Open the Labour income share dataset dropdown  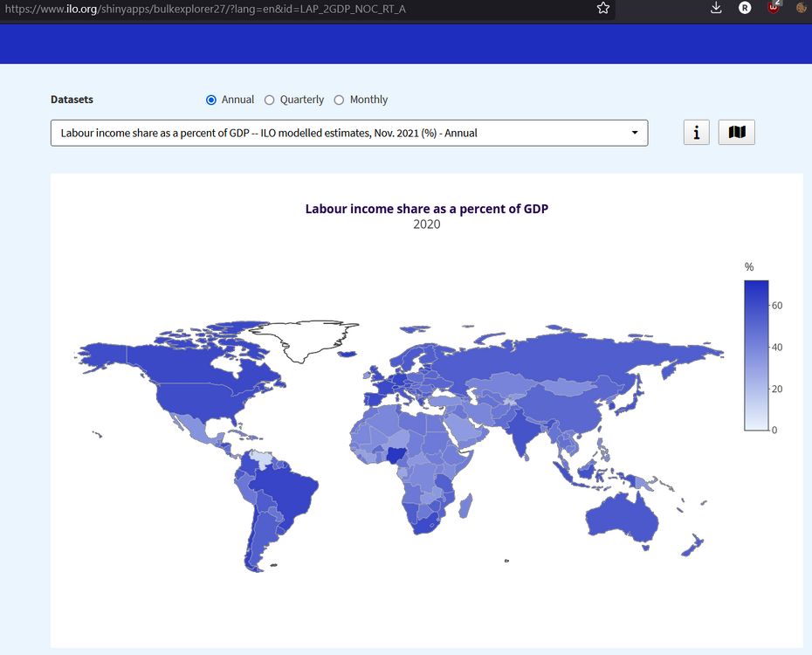click(x=349, y=133)
